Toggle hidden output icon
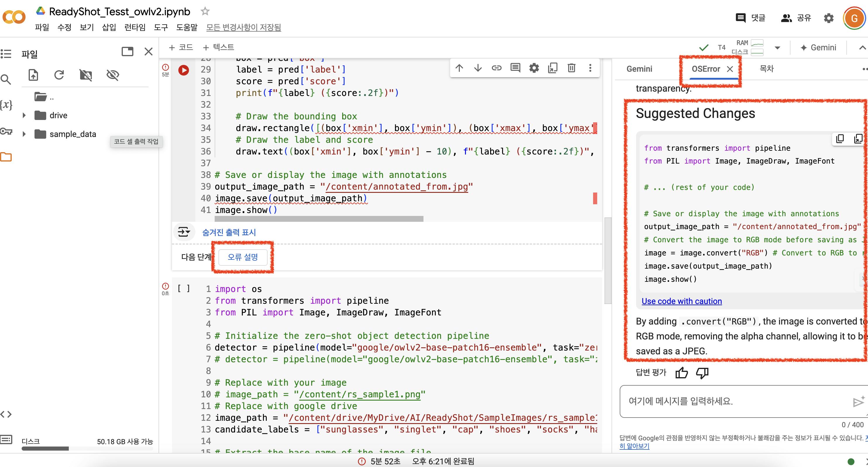The width and height of the screenshot is (868, 467). (184, 232)
